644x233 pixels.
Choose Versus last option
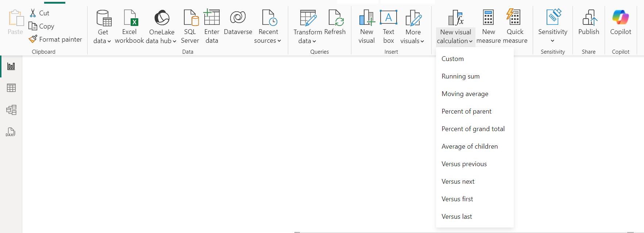click(x=475, y=217)
